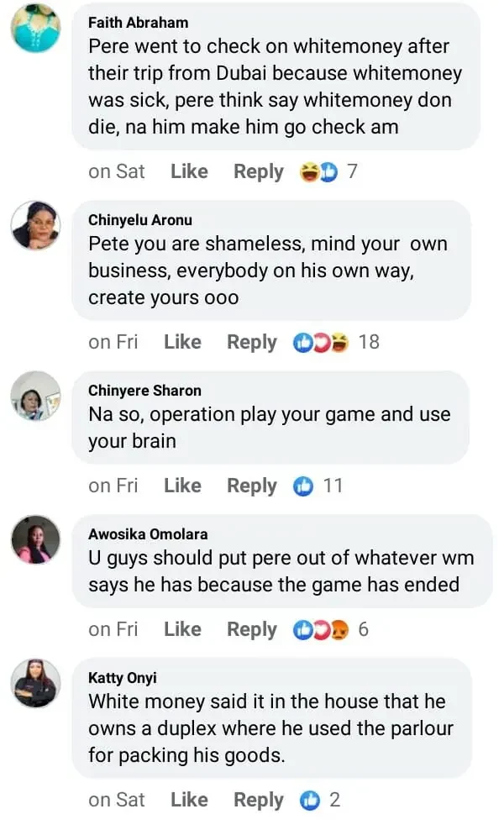Visit Chinyere Sharon's profile name link
This screenshot has height=830, width=504.
click(x=144, y=391)
